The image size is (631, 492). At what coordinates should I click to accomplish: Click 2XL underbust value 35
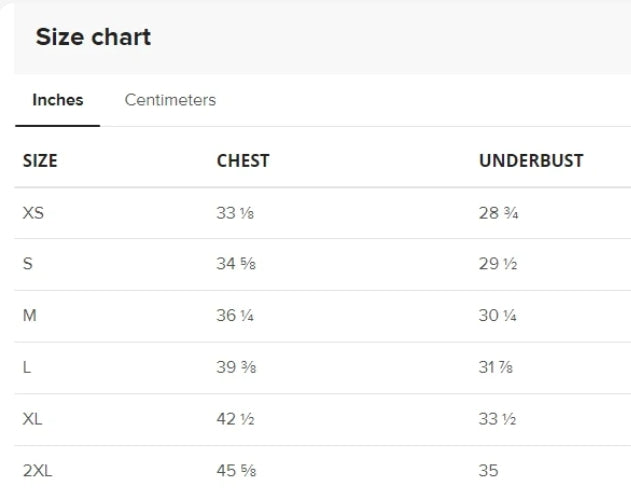[x=489, y=471]
